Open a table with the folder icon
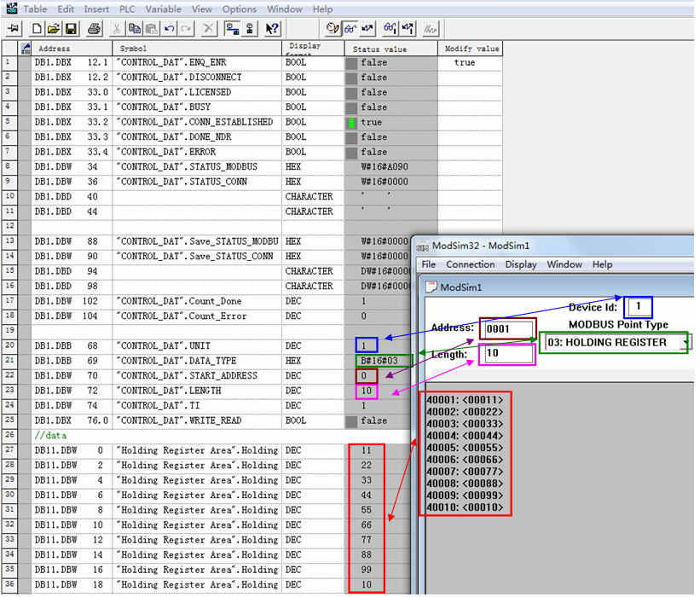Viewport: 700px width, 597px height. [x=54, y=29]
